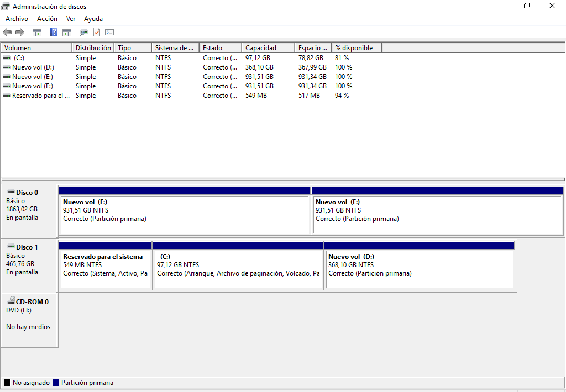Sort by Capacidad column header

coord(268,48)
